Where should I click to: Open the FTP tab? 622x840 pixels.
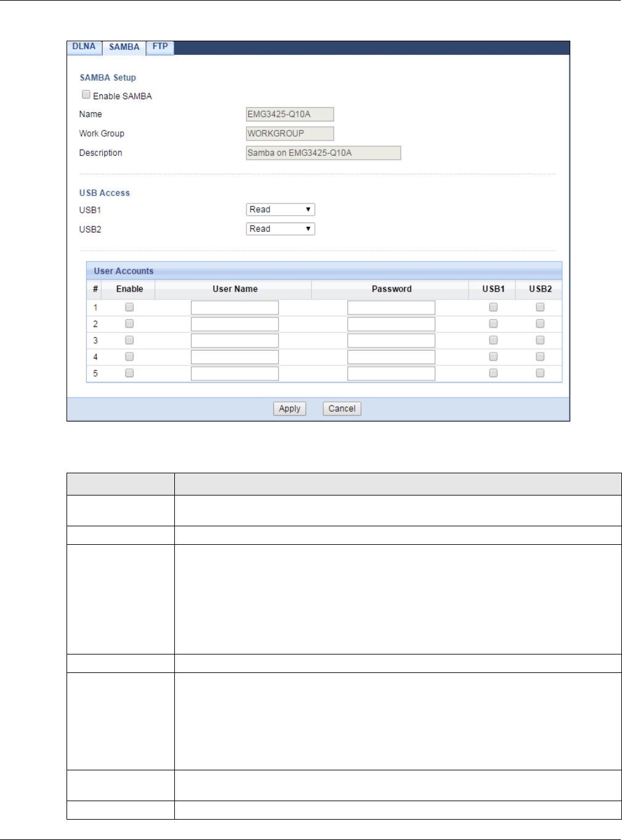click(x=160, y=47)
